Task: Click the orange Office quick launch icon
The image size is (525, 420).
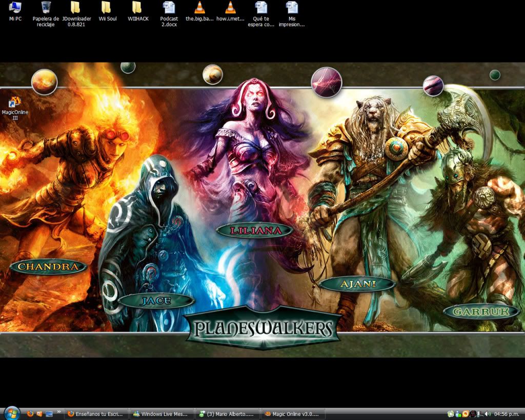Action: pyautogui.click(x=39, y=414)
